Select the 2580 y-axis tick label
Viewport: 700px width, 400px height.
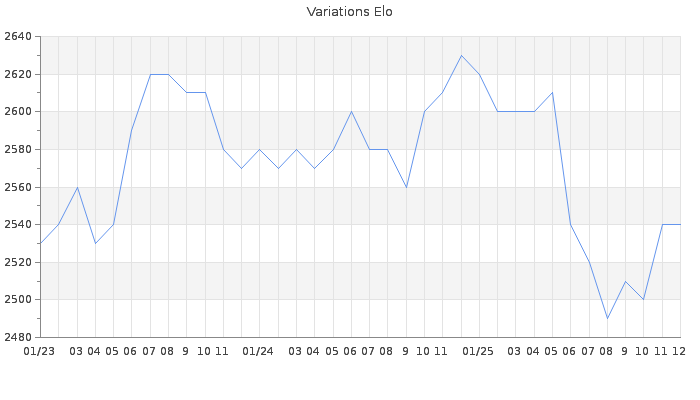click(17, 150)
